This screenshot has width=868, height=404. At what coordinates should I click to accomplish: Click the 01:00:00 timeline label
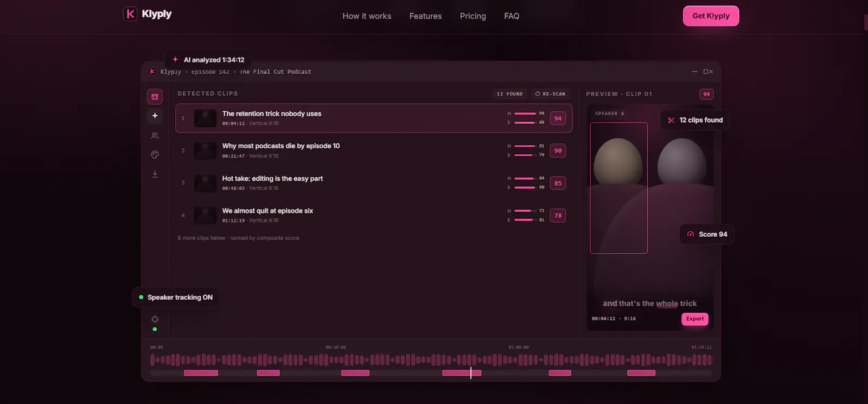(519, 347)
